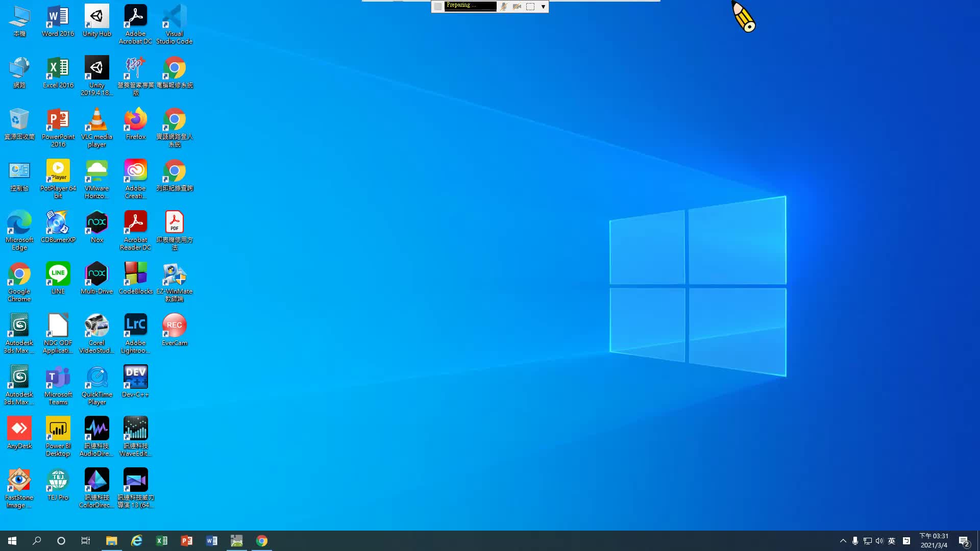
Task: Select the Microsoft Teams shortcut
Action: (58, 385)
